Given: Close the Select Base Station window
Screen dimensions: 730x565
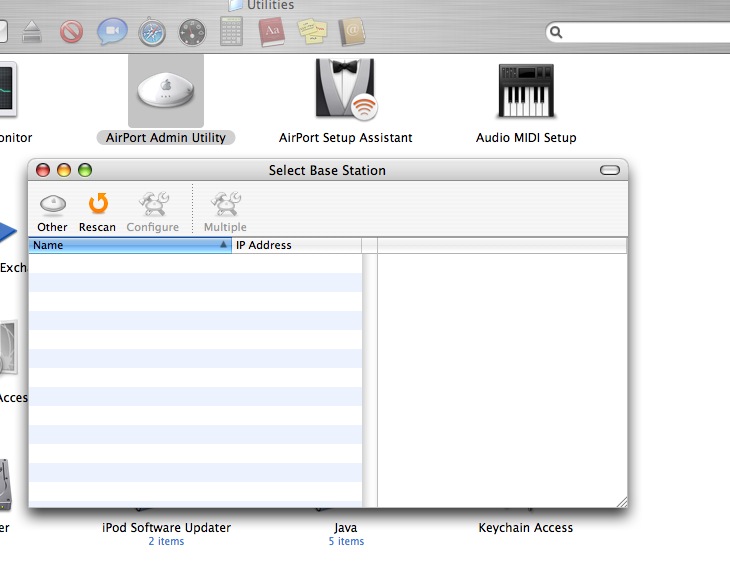Looking at the screenshot, I should click(43, 170).
